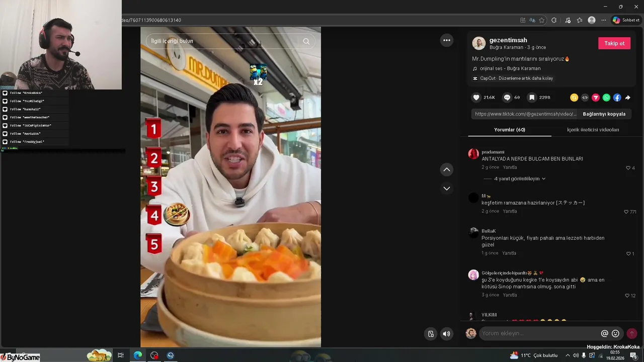Mute the video sound
Viewport: 644px width, 362px height.
click(x=446, y=333)
